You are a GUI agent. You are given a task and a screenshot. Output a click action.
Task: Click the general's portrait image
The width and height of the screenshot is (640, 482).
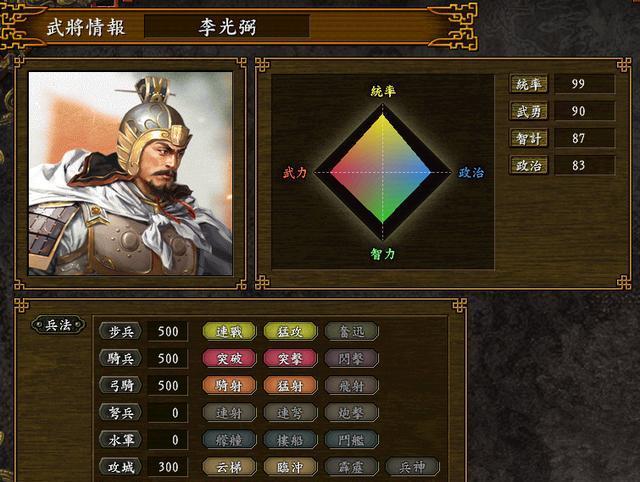pyautogui.click(x=131, y=173)
